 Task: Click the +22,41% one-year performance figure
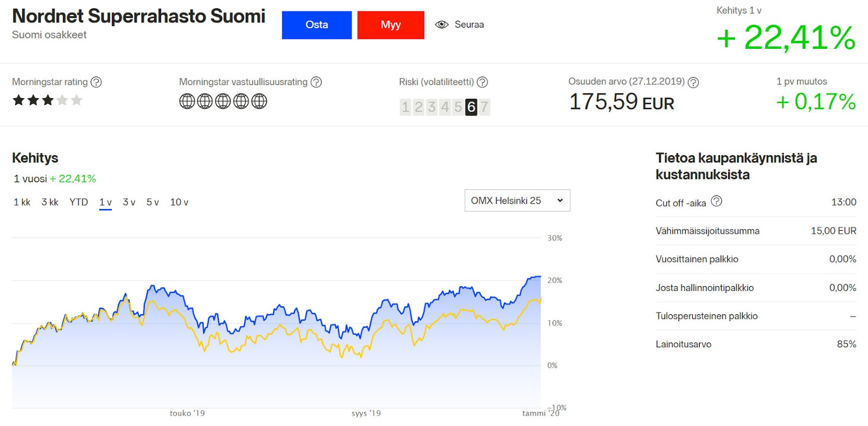[x=786, y=38]
